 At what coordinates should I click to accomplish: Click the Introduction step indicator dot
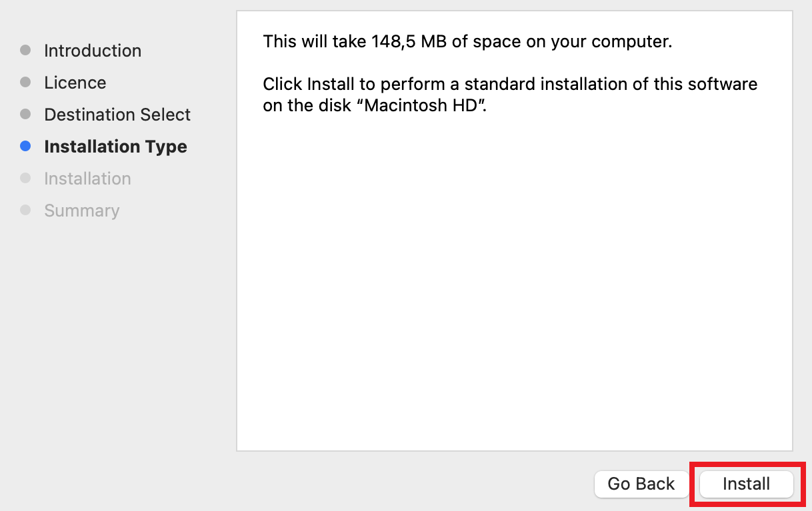(x=26, y=50)
